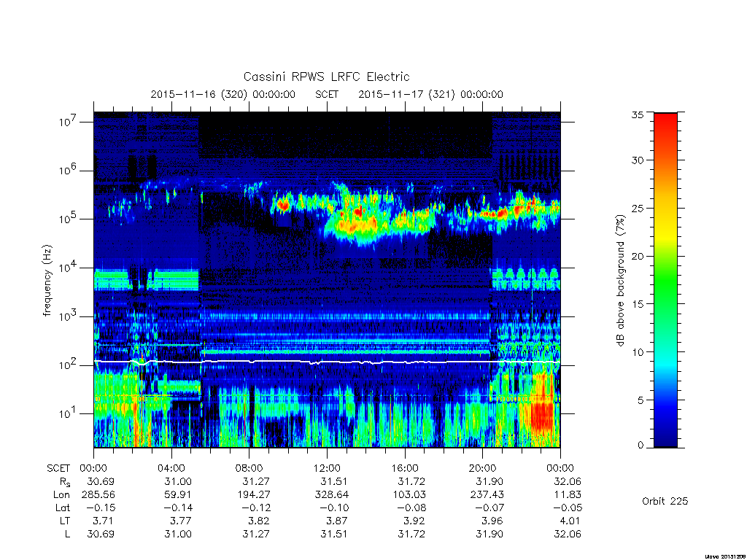Click the 'dB above background (7%)' label
The image size is (747, 560).
click(x=620, y=281)
